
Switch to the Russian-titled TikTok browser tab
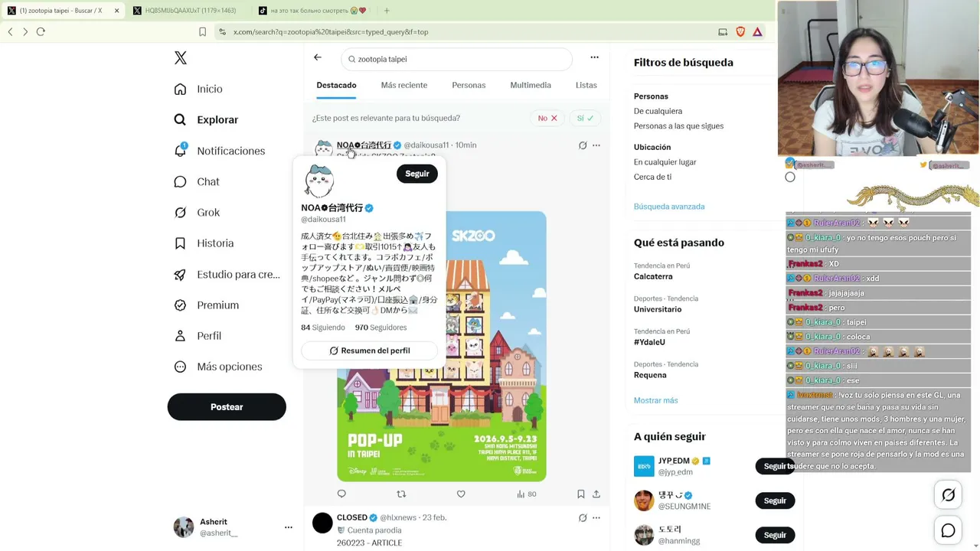point(314,11)
